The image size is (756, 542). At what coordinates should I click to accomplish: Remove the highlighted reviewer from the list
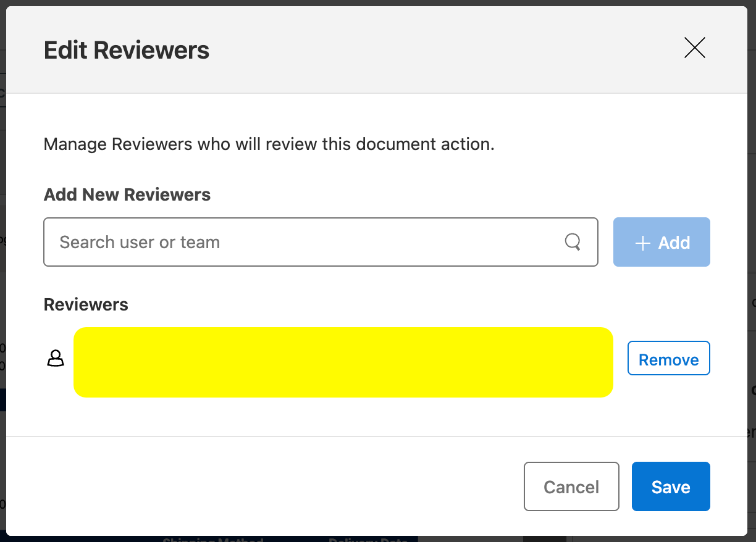668,358
